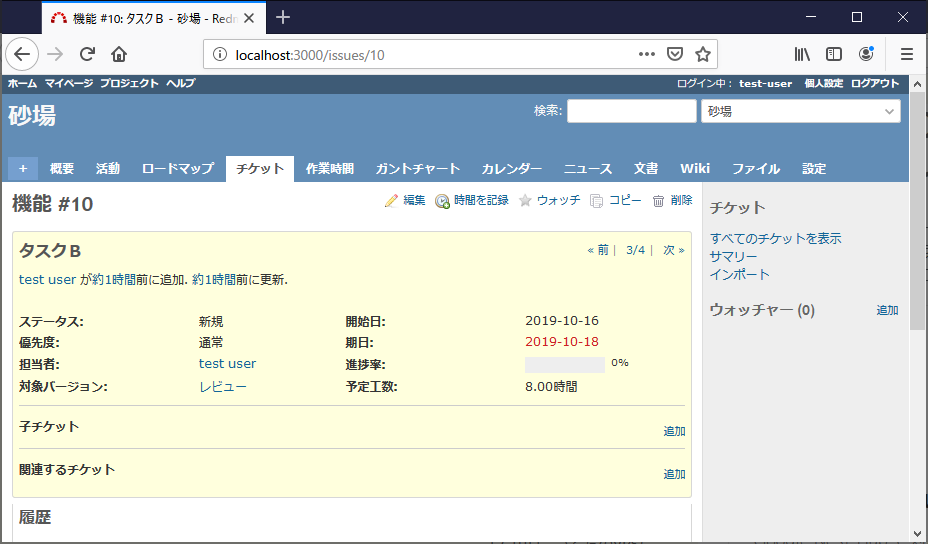The width and height of the screenshot is (928, 544).
Task: Open the Firefox account icon
Action: point(866,54)
